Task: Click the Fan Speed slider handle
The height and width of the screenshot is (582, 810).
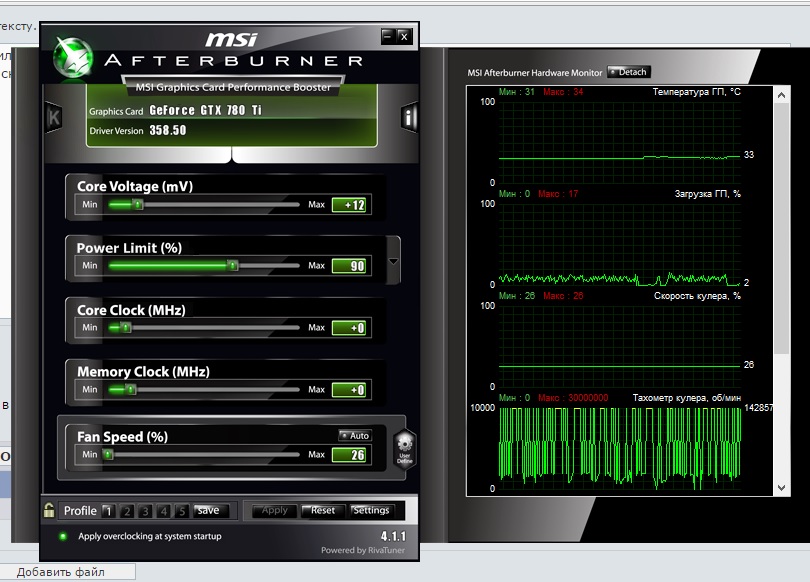Action: [108, 454]
